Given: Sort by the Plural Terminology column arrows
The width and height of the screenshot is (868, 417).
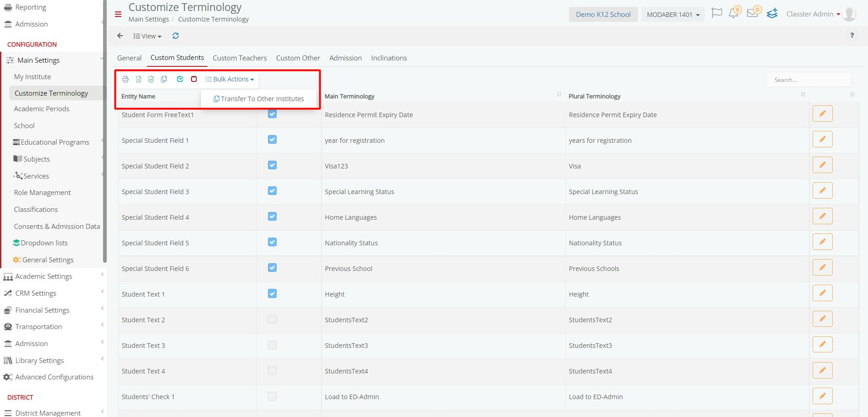Looking at the screenshot, I should 803,95.
